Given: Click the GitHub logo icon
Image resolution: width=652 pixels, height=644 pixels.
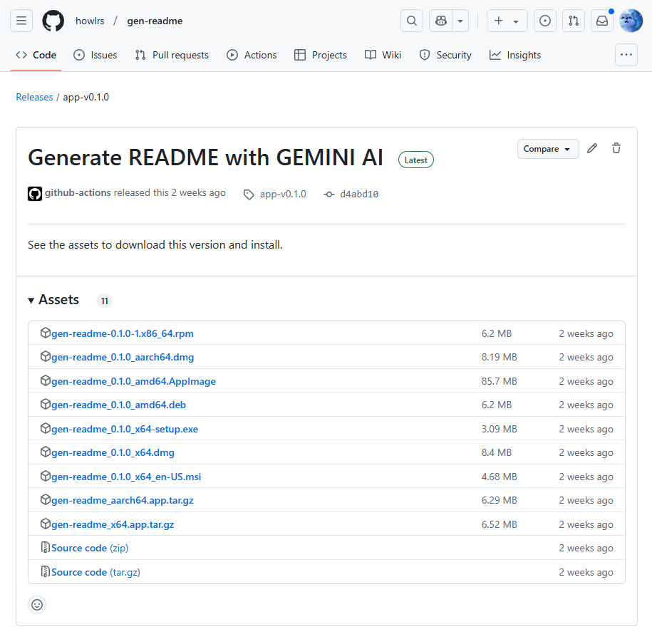Looking at the screenshot, I should [53, 21].
